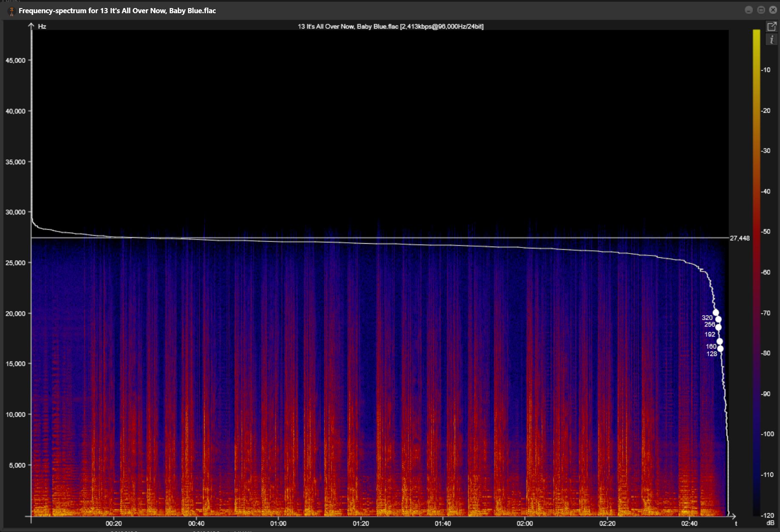
Task: Click the track title and bitrate header text
Action: click(390, 26)
